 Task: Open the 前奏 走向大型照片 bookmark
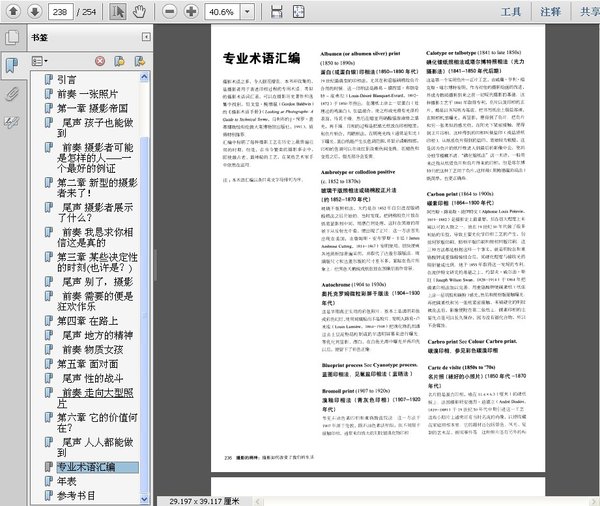[x=95, y=398]
